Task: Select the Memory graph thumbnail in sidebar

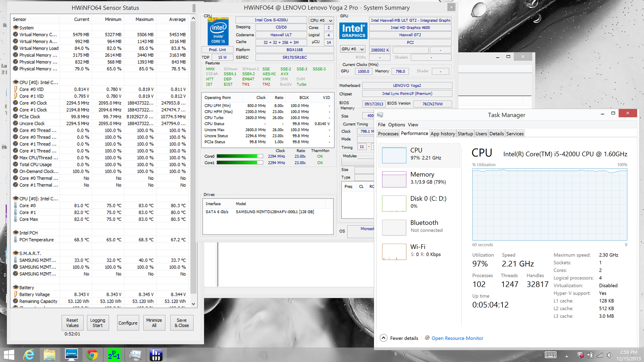Action: point(394,179)
